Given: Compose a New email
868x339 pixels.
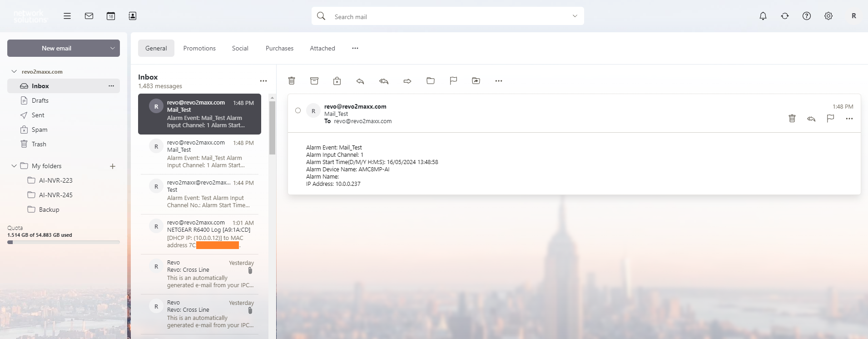Looking at the screenshot, I should [x=56, y=48].
